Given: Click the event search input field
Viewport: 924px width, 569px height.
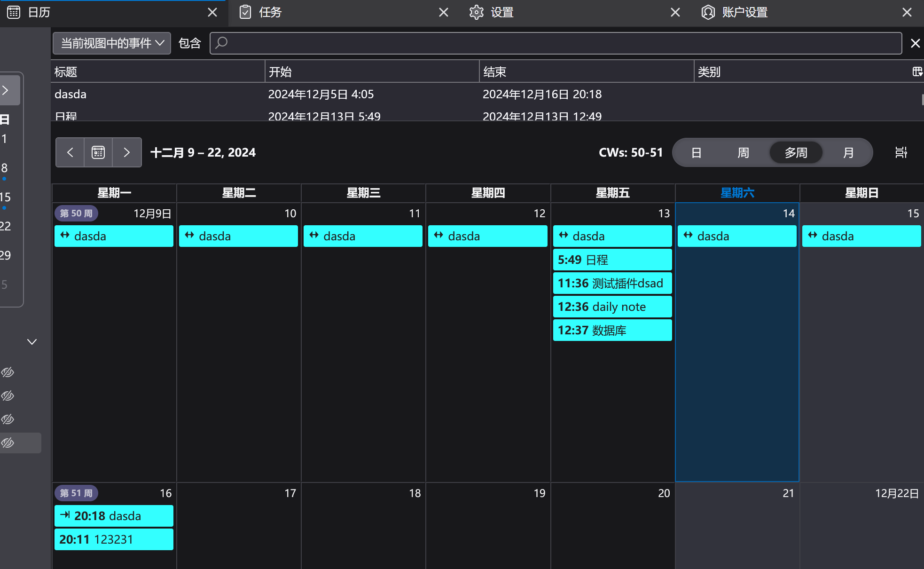Looking at the screenshot, I should (x=555, y=43).
